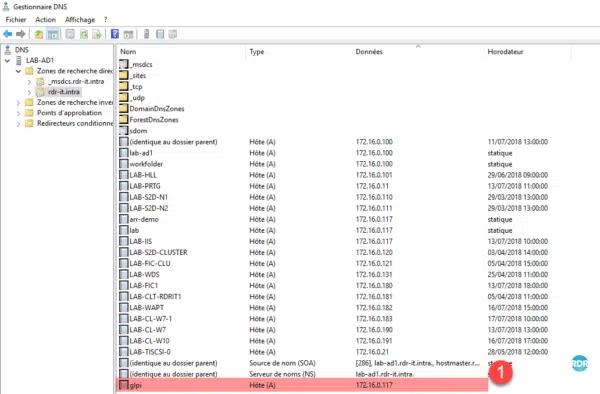Select the LAB-AD1 server in tree
Image resolution: width=600 pixels, height=394 pixels.
40,60
